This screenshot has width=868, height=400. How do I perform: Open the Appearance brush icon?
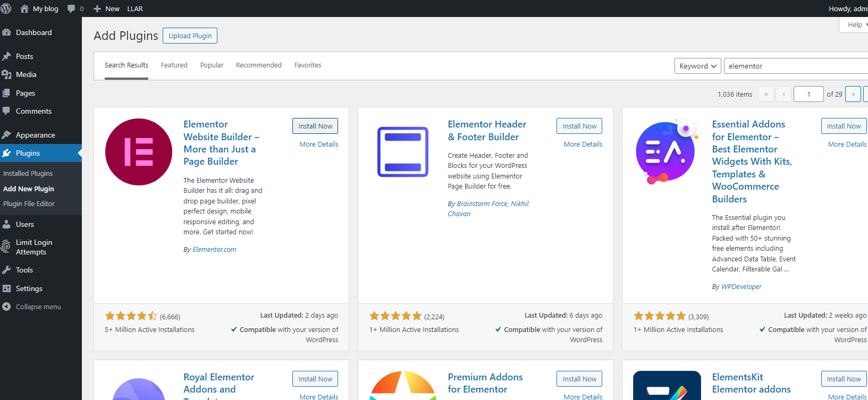point(6,135)
